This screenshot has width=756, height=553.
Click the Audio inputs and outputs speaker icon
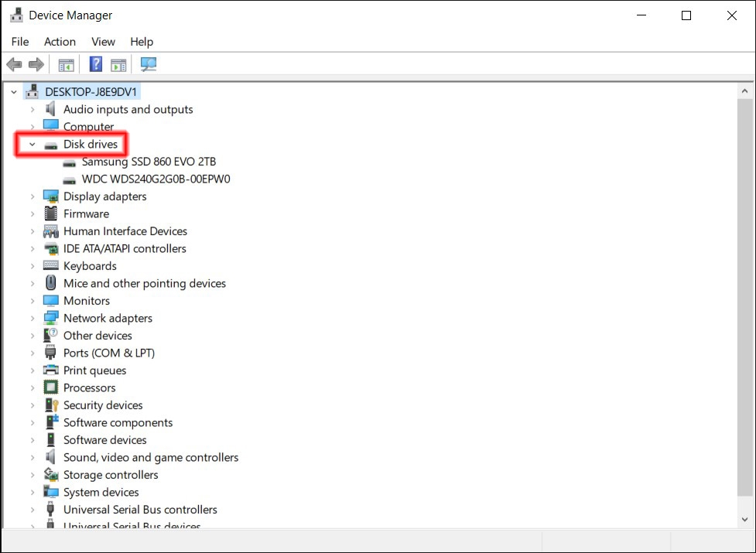coord(50,109)
